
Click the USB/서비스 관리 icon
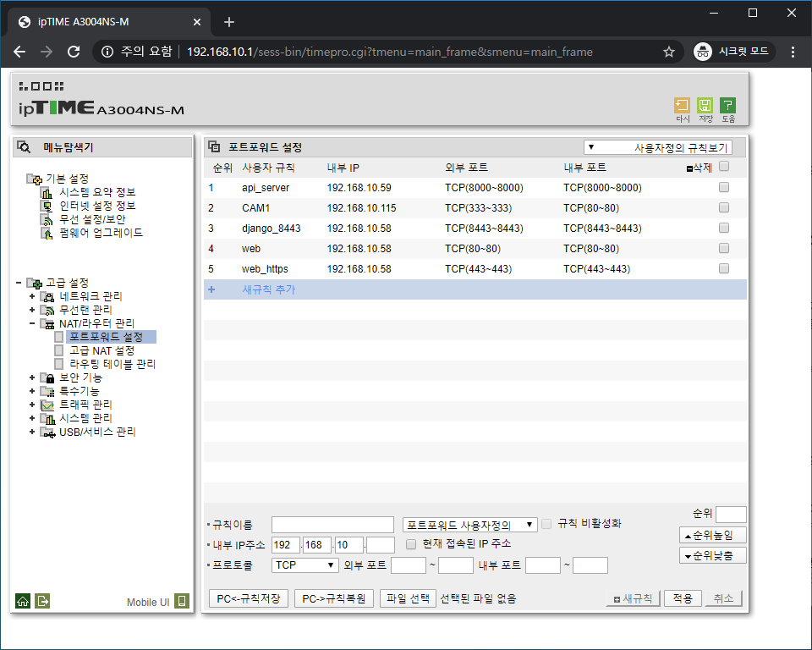pos(47,432)
